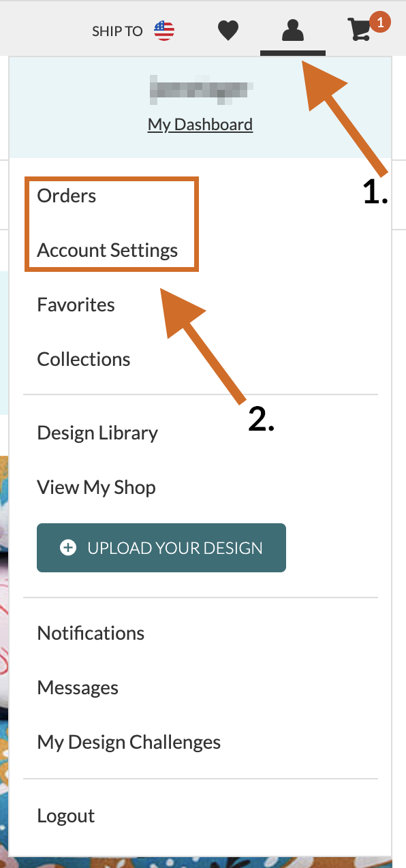
Task: Open the Design Library
Action: click(x=97, y=433)
